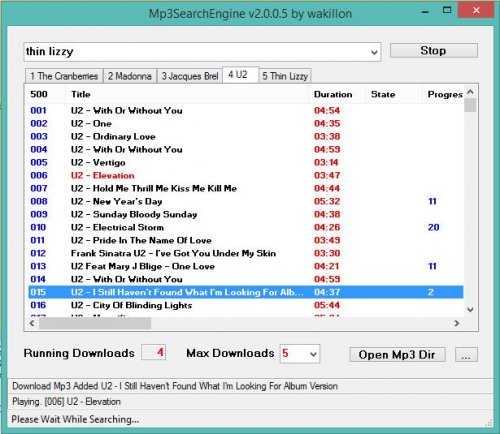500x434 pixels.
Task: Close the Mp3SearchEngine window
Action: point(476,10)
